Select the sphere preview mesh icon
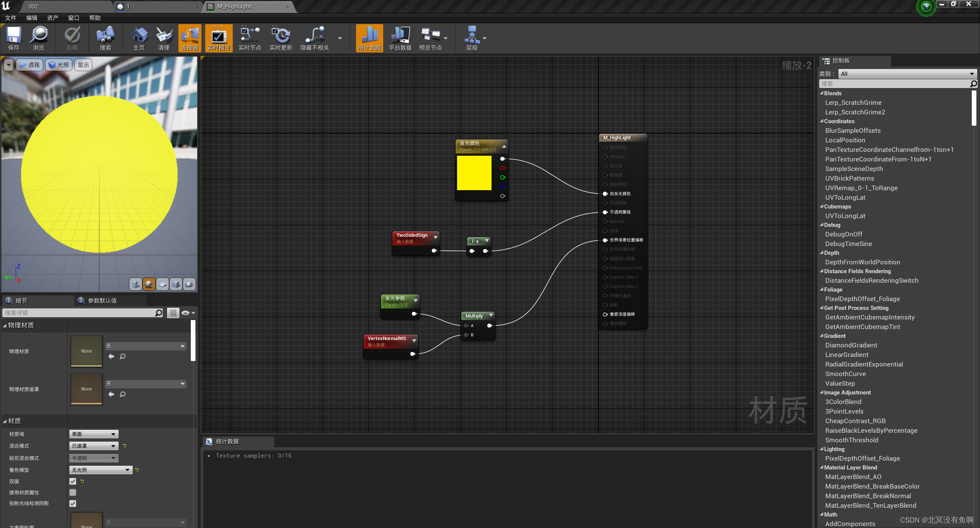 [149, 284]
